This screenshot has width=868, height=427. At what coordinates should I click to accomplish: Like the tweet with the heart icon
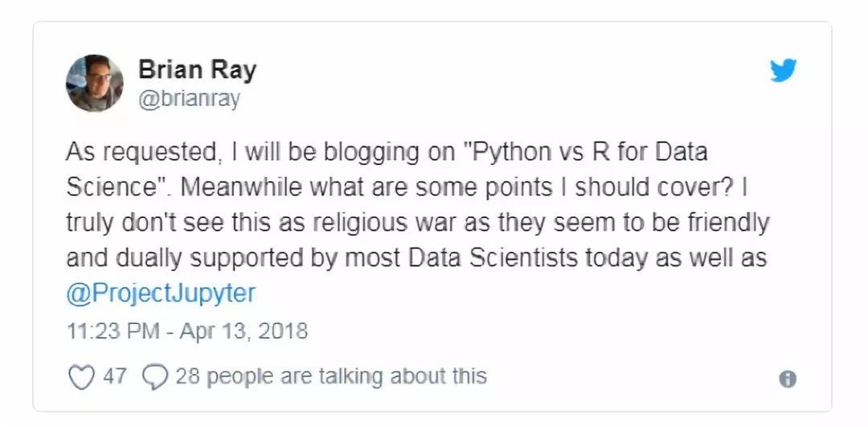[x=81, y=376]
